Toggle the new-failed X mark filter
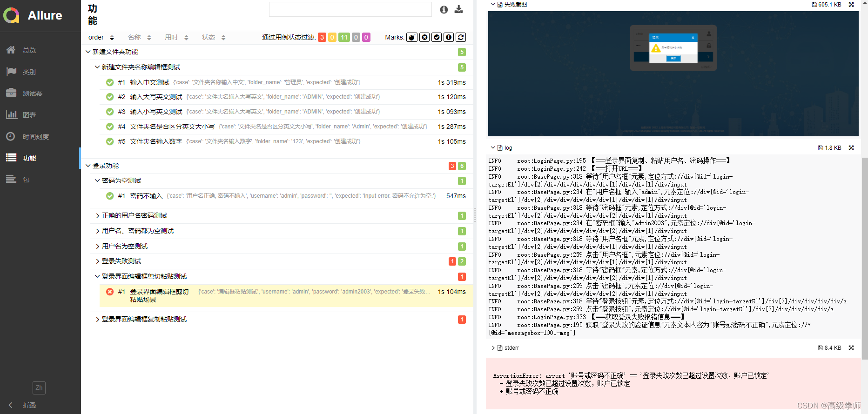 tap(424, 37)
